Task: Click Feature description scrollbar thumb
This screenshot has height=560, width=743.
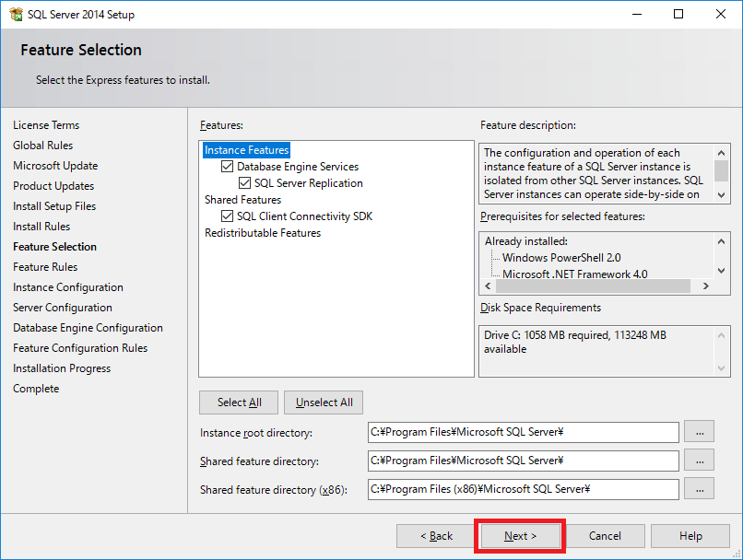Action: (721, 170)
